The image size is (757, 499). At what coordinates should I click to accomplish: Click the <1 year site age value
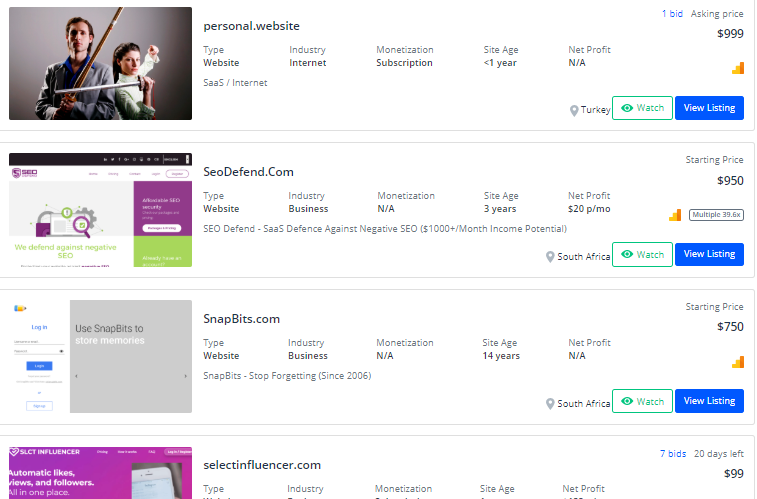500,63
